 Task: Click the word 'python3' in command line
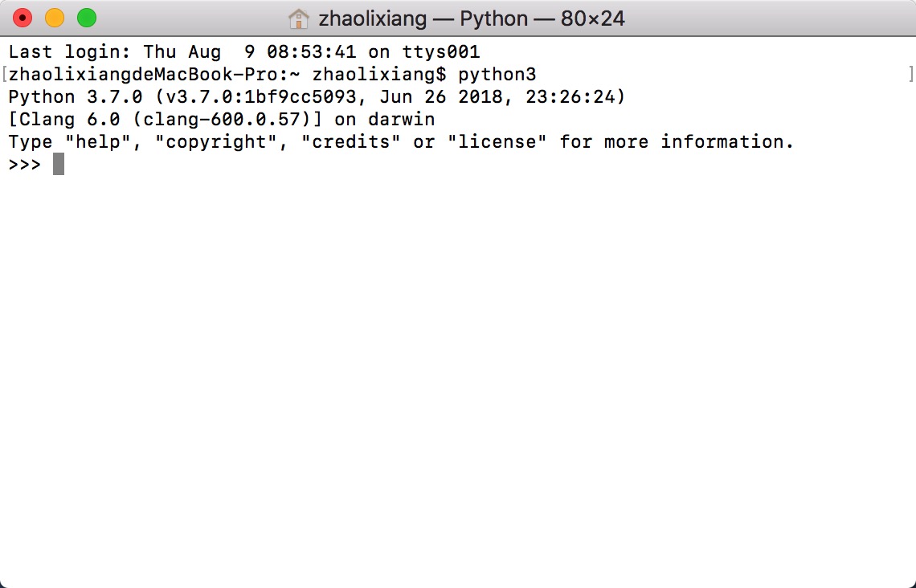click(x=497, y=75)
